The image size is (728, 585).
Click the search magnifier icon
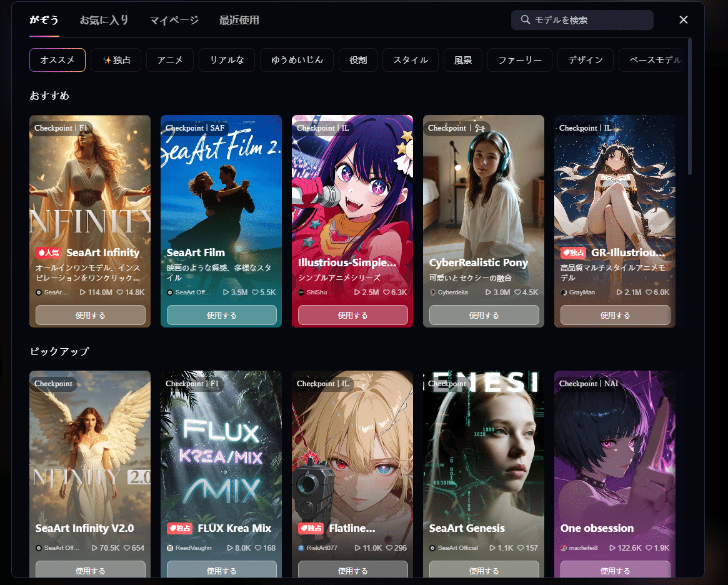coord(525,19)
